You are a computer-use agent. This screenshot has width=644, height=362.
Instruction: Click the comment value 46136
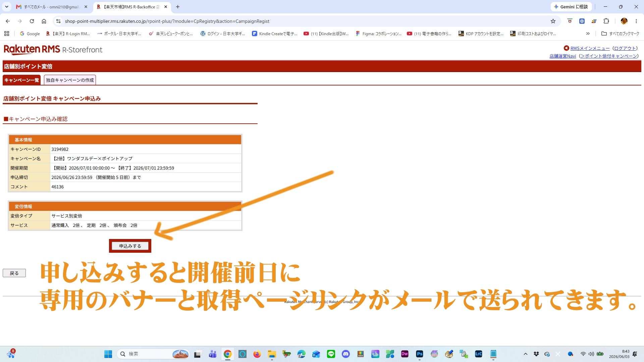coord(57,187)
